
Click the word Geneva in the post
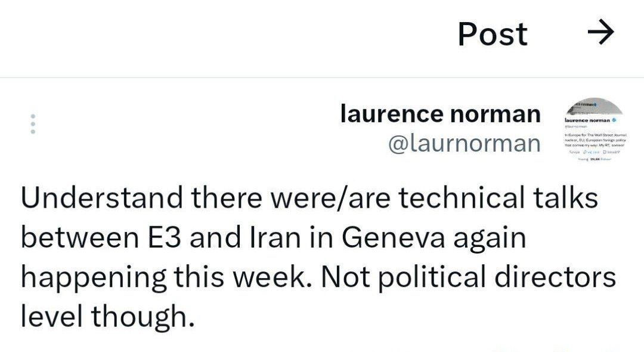393,237
